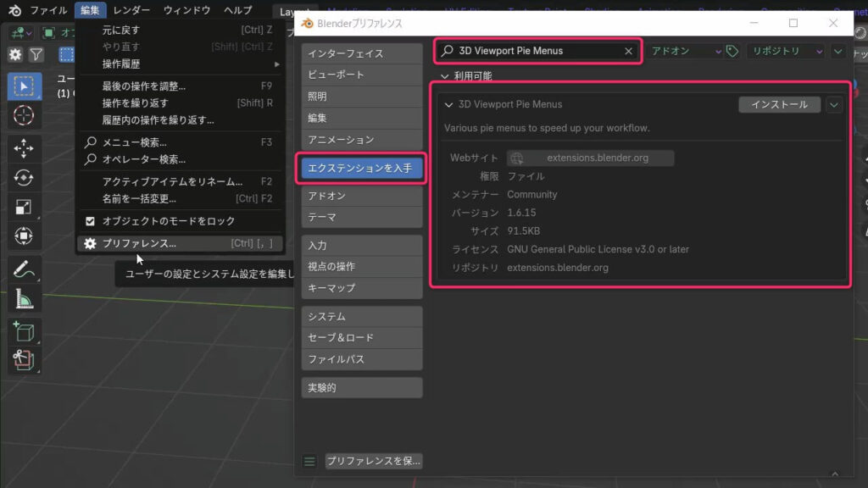Open the ヘルプ menu
Viewport: 868px width, 488px height.
[x=237, y=10]
